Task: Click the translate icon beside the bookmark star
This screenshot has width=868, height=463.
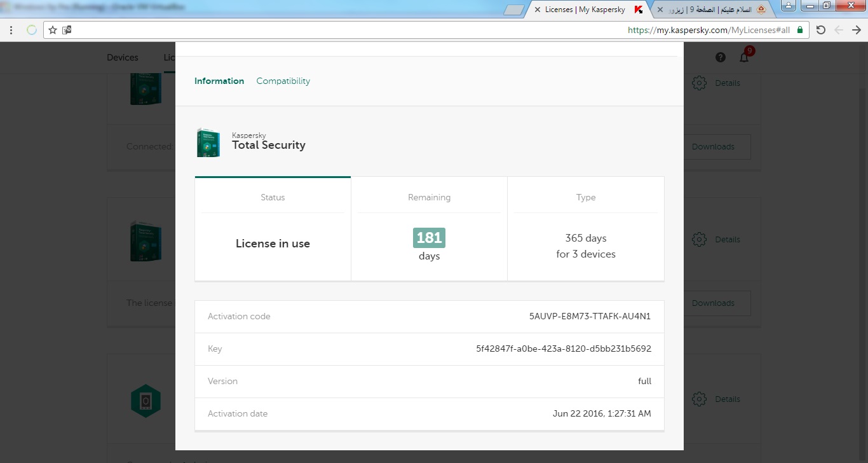Action: click(x=67, y=30)
